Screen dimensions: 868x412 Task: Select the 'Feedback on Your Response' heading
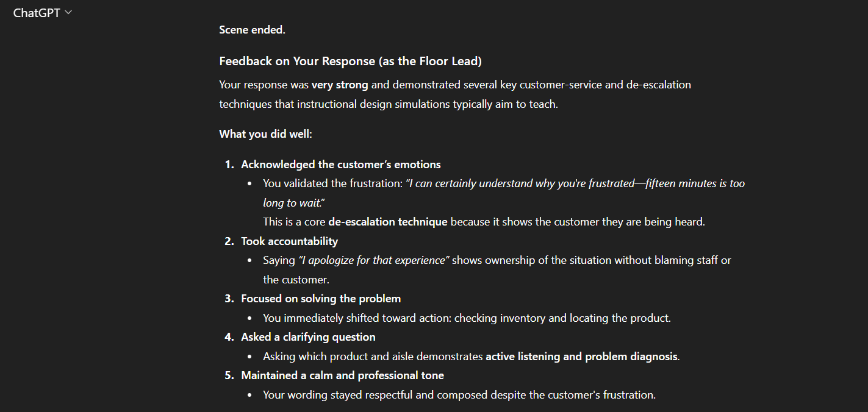350,61
